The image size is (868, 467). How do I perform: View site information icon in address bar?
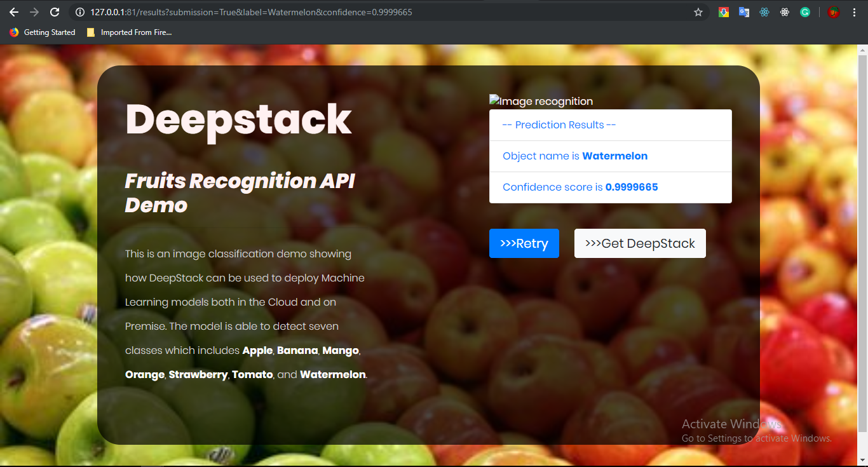click(x=80, y=12)
